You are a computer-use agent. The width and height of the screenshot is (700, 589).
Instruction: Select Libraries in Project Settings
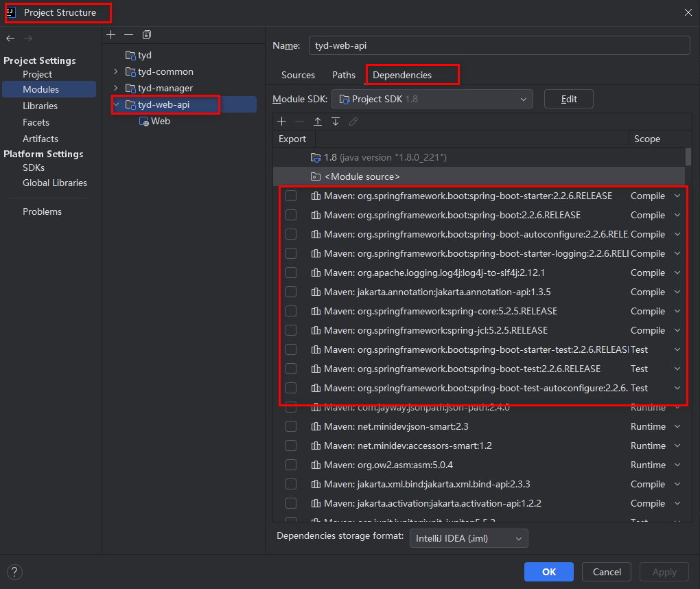click(40, 106)
